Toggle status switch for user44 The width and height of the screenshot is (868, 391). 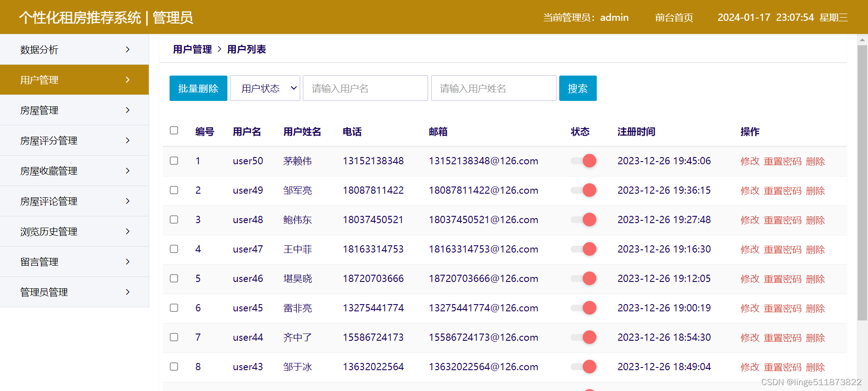[584, 337]
